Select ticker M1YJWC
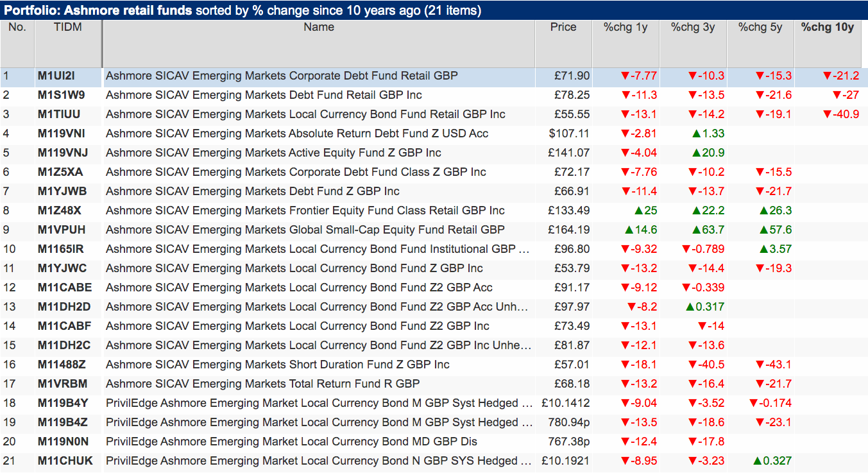 click(62, 268)
